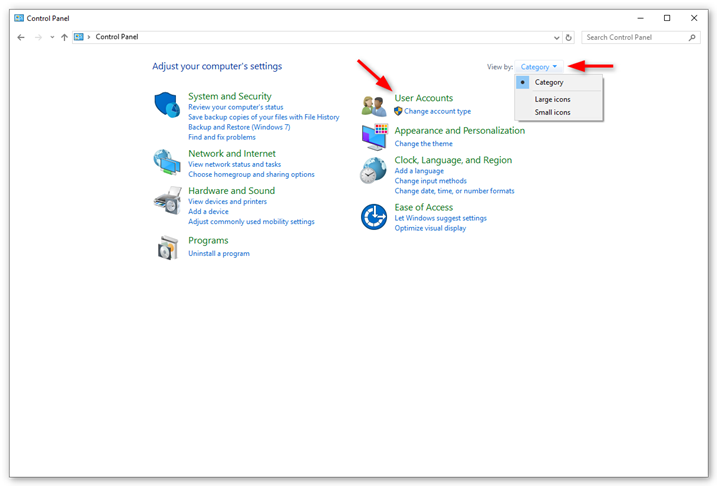Open System and Security category

coord(230,96)
